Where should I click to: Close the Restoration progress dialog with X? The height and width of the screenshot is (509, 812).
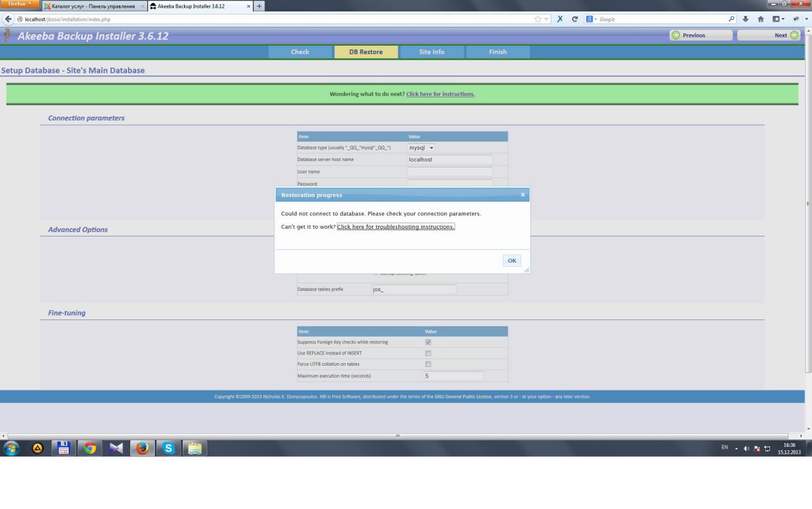click(523, 195)
